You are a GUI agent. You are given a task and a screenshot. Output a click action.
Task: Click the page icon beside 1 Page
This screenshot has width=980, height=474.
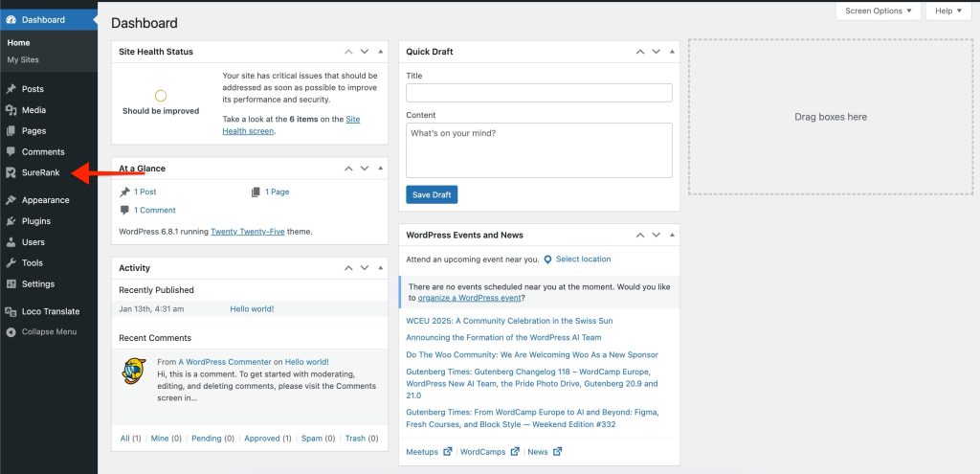pyautogui.click(x=256, y=192)
